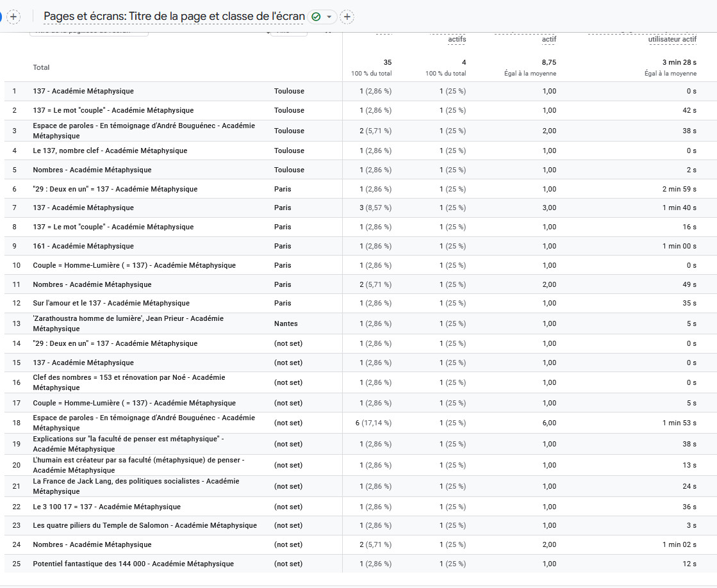The image size is (717, 588).
Task: Select '161 - Académie Métaphysique' page title
Action: click(x=83, y=246)
